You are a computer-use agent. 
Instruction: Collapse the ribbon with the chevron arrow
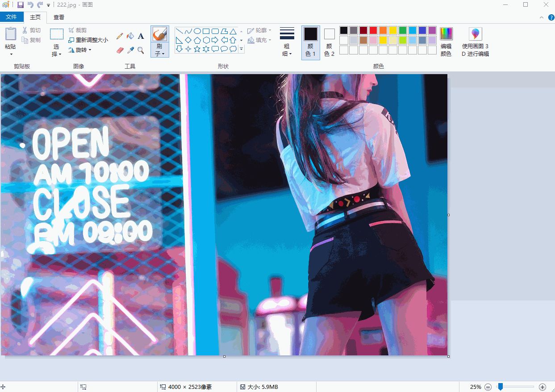[x=542, y=17]
